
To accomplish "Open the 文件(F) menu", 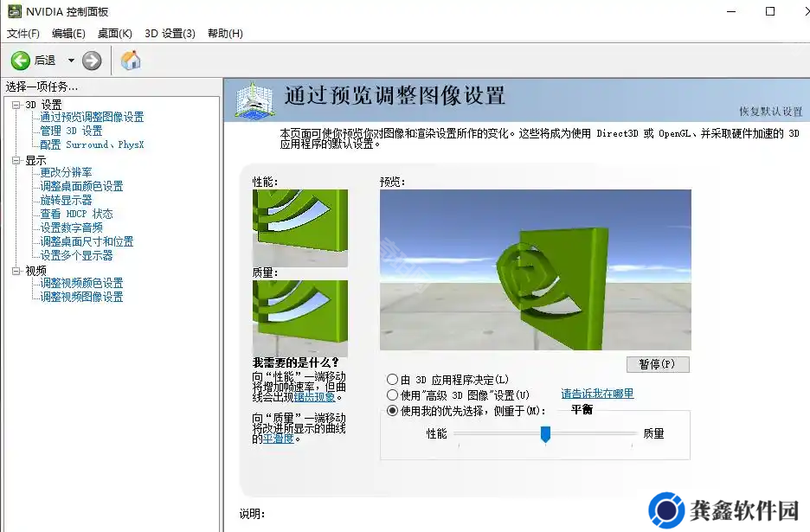I will pos(23,34).
